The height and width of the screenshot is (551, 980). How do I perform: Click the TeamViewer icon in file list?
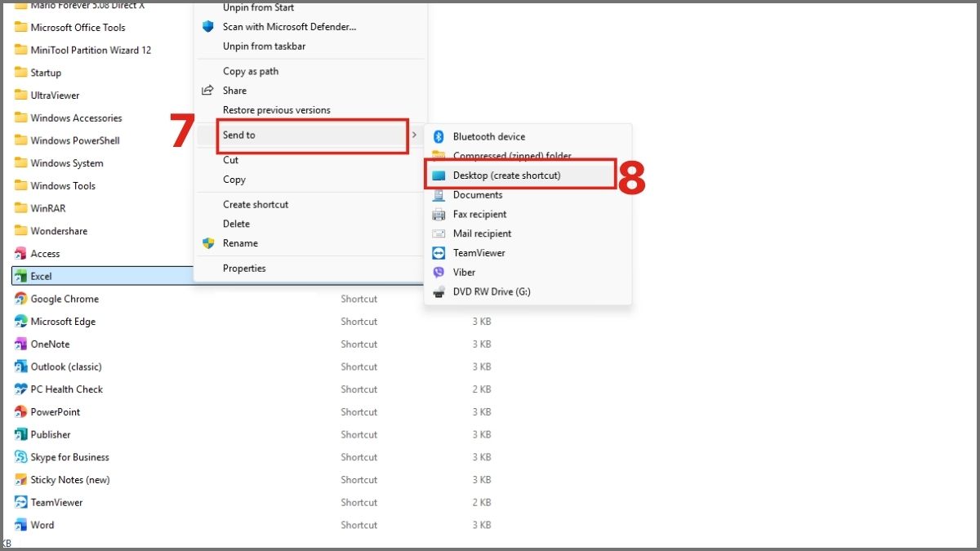point(21,503)
